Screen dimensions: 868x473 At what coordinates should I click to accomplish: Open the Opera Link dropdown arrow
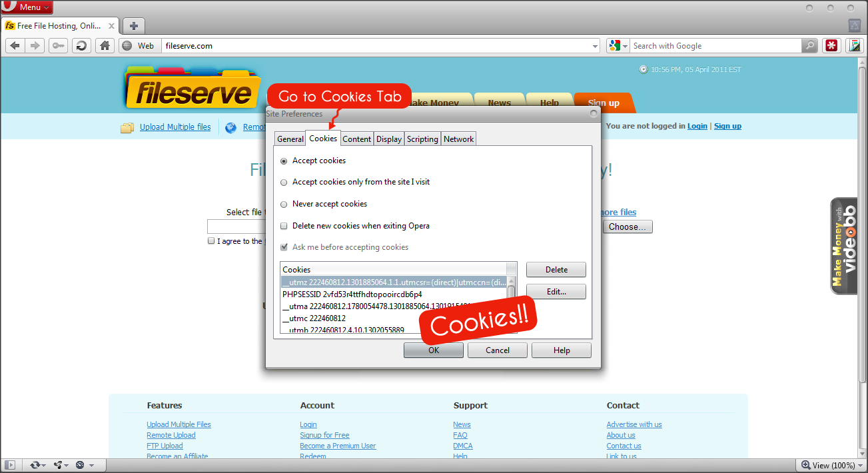(45, 465)
